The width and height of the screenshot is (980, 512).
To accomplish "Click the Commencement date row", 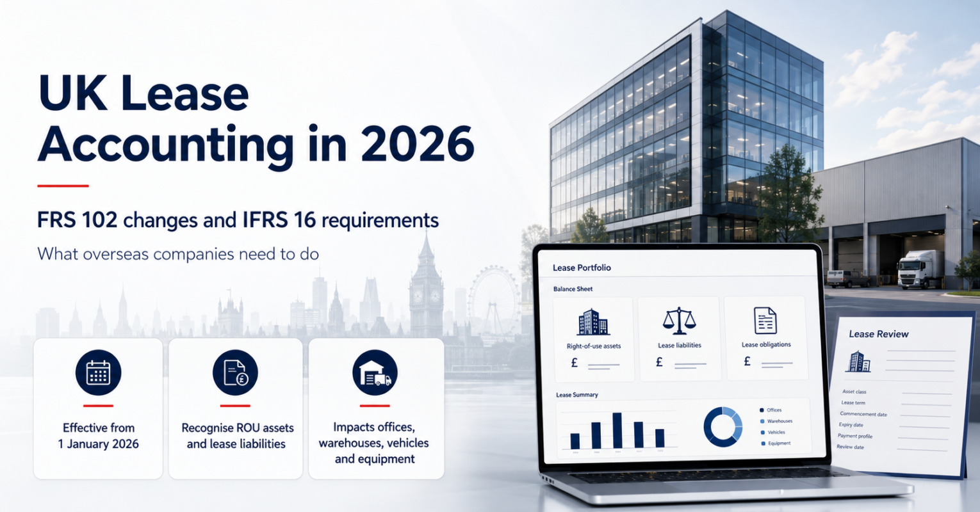I will (x=895, y=414).
